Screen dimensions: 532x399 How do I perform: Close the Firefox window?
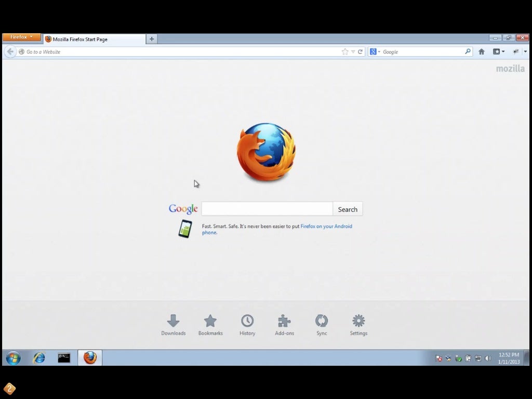point(523,37)
